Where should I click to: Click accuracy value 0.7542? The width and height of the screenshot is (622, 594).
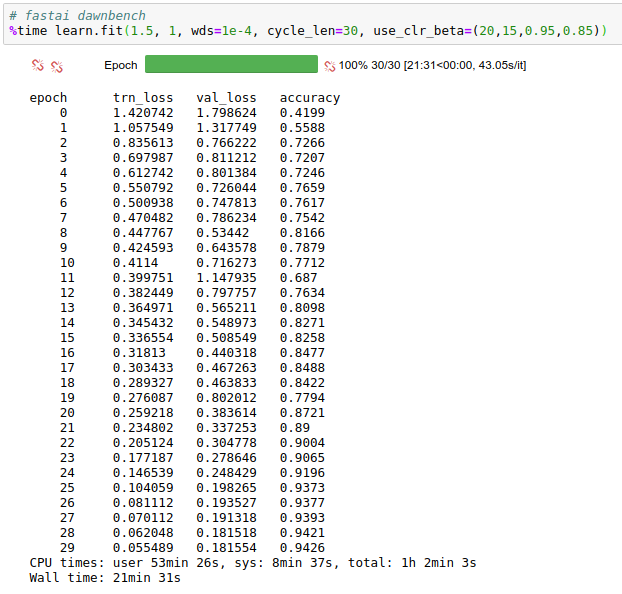coord(302,218)
